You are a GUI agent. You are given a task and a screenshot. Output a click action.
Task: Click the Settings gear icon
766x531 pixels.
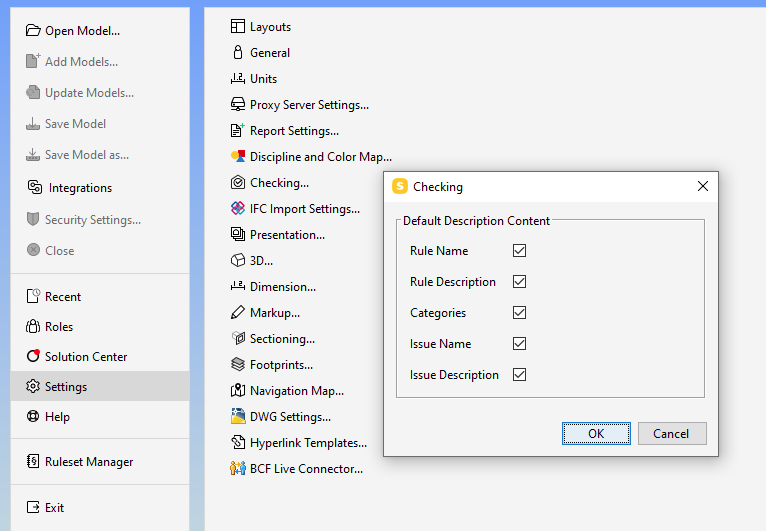click(x=33, y=386)
